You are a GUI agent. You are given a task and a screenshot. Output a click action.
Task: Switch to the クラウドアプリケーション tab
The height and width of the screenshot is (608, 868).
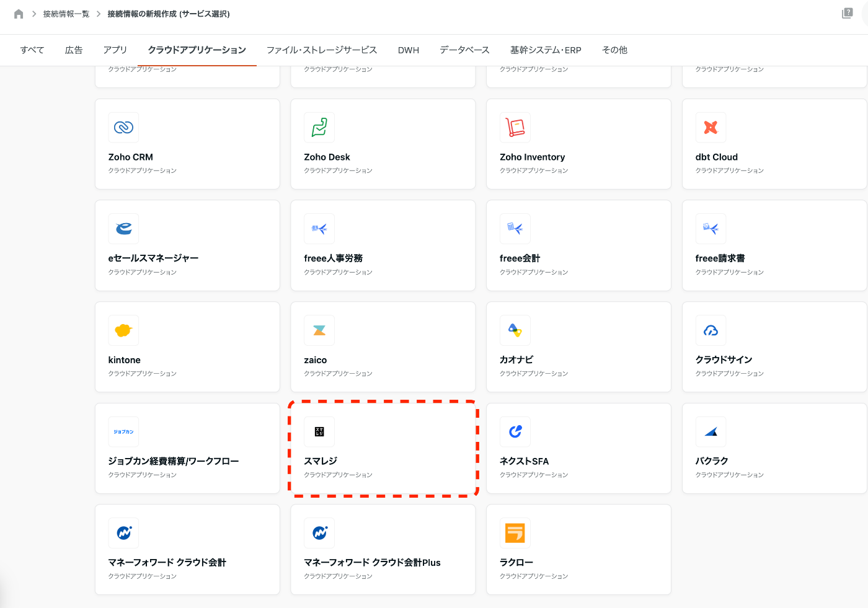click(197, 50)
